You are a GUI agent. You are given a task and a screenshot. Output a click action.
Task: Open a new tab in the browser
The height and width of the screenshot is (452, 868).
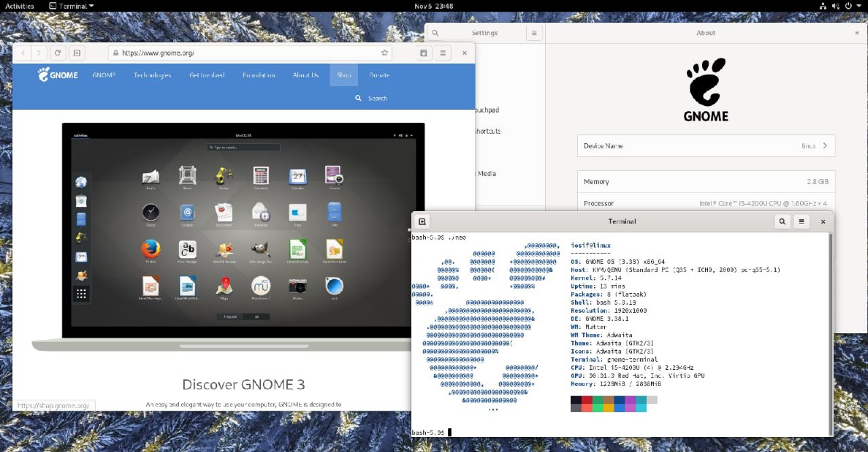coord(77,53)
